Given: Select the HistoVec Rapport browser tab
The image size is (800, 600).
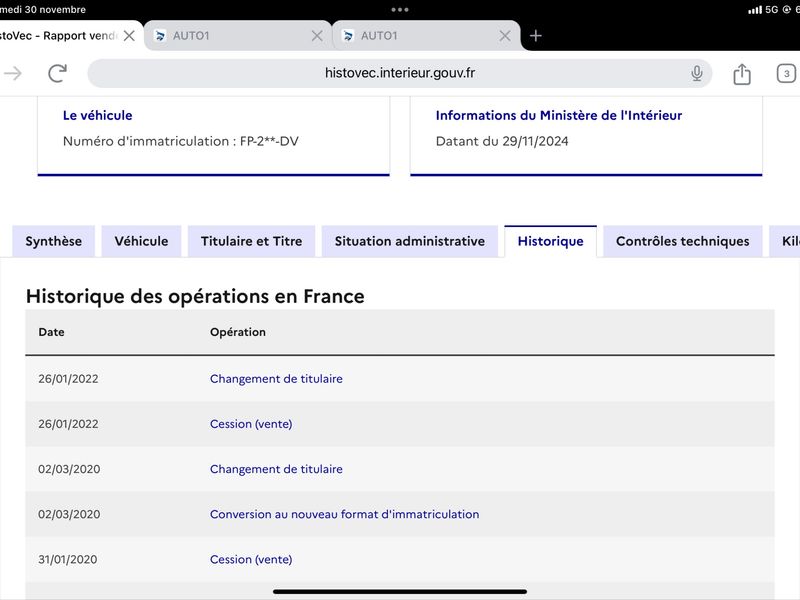Looking at the screenshot, I should pos(69,36).
